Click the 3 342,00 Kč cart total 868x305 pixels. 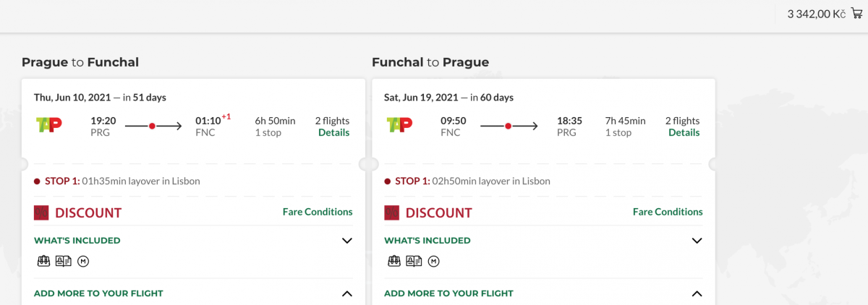(816, 14)
